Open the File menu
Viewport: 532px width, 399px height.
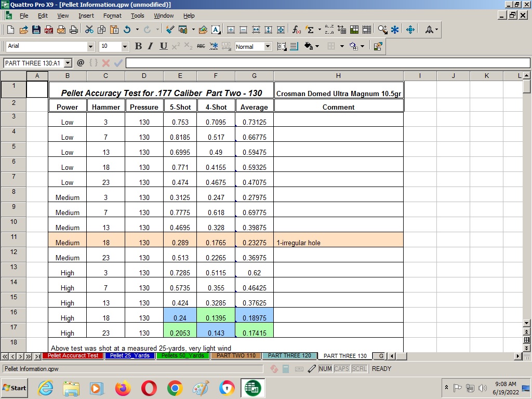click(24, 16)
